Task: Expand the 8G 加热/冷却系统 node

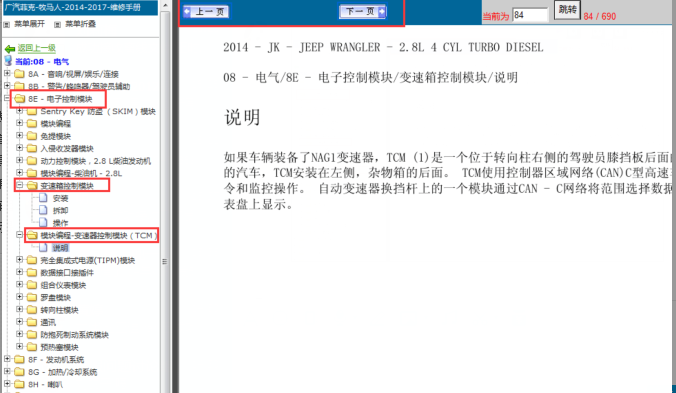Action: pos(7,371)
